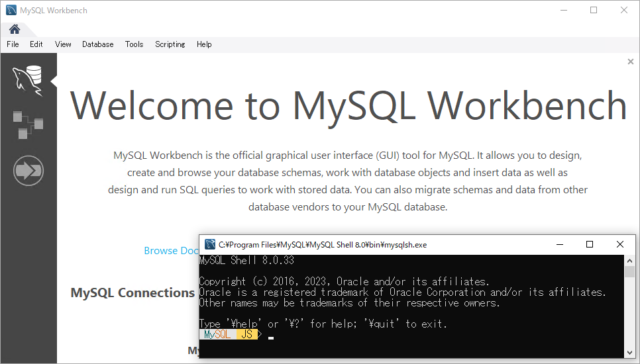The width and height of the screenshot is (640, 364).
Task: Minimize the MySQL Shell window
Action: coord(560,244)
